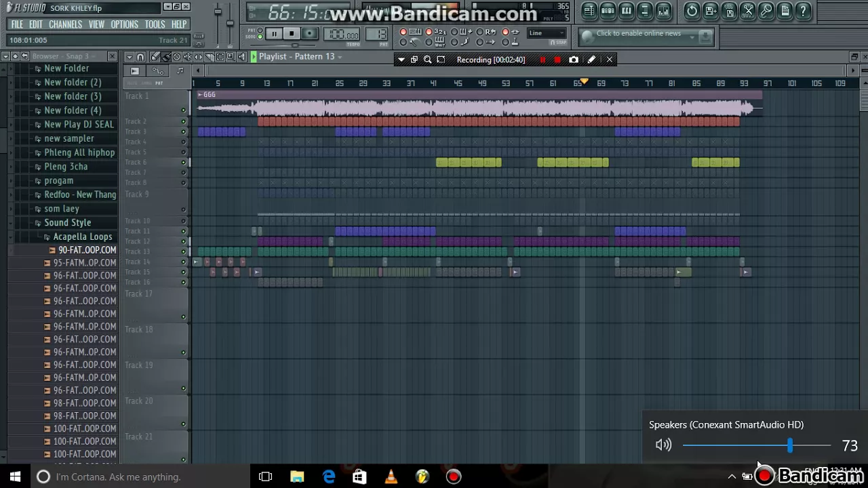Click the scissors cut icon in toolbar

coord(747,10)
